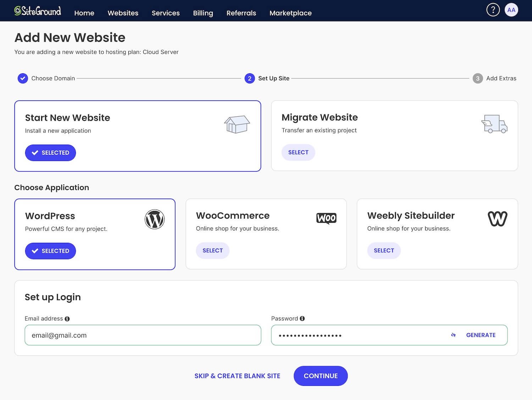Click the Weebly Sitebuilder card title
Screen dimensions: 532x400
(x=411, y=216)
